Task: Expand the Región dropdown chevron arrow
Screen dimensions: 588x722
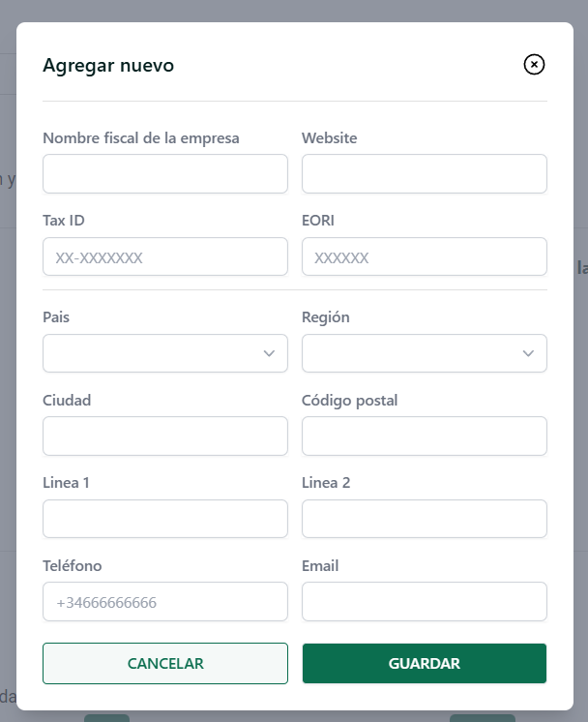Action: (528, 353)
